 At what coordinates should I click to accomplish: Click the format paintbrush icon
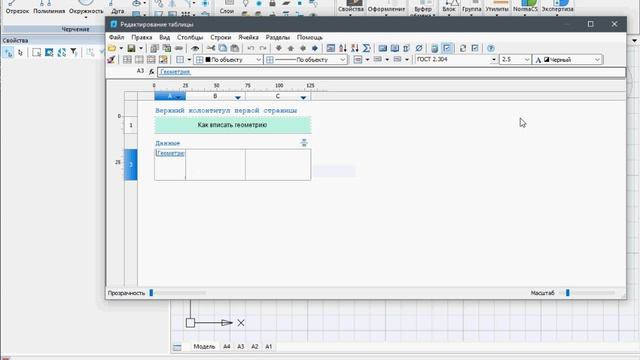111,60
